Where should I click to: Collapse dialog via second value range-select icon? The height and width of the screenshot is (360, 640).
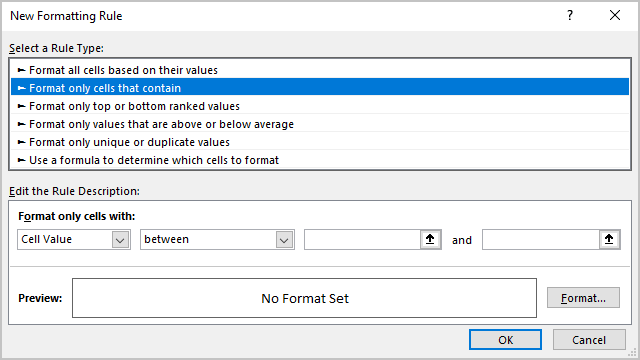coord(609,239)
